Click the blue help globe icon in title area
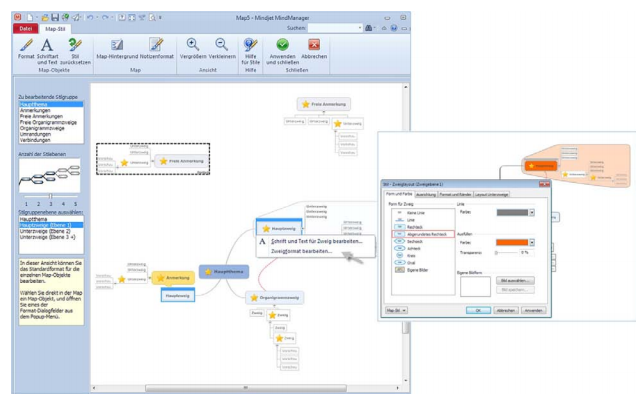Viewport: 641px width, 400px height. (394, 28)
